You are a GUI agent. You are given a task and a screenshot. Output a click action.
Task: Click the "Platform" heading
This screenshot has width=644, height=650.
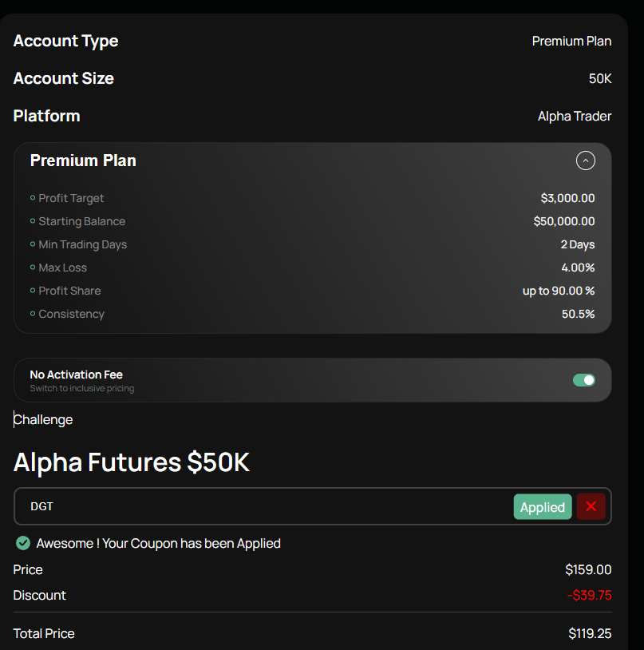(x=46, y=116)
